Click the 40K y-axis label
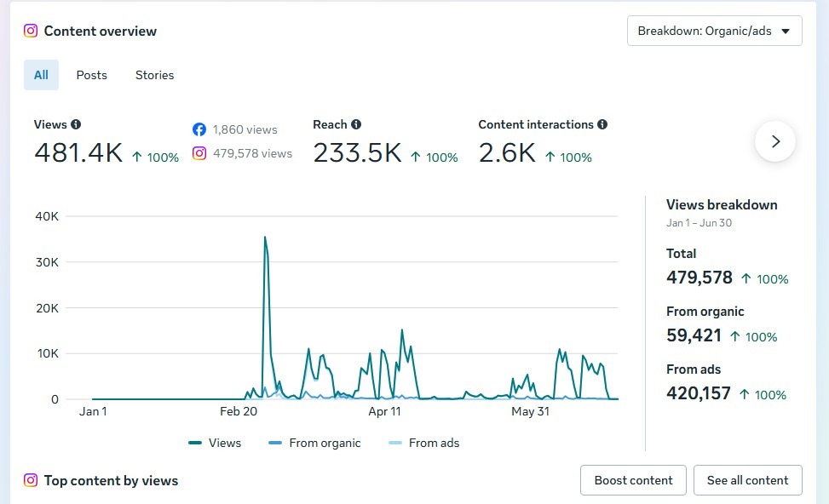 47,216
